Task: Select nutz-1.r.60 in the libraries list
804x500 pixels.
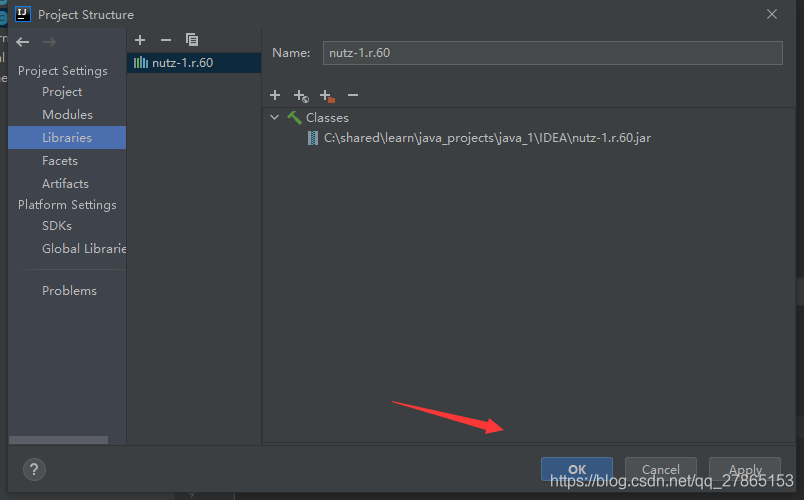Action: coord(194,63)
